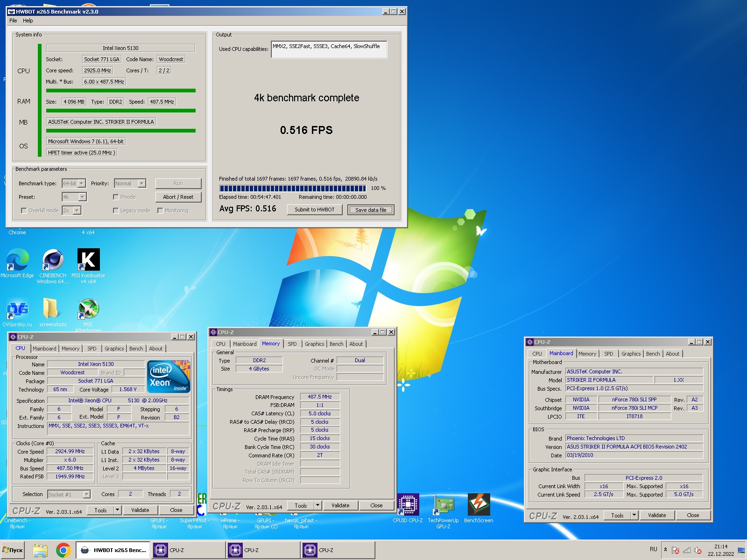The width and height of the screenshot is (747, 560).
Task: Open Chrome from the taskbar
Action: coord(63,551)
